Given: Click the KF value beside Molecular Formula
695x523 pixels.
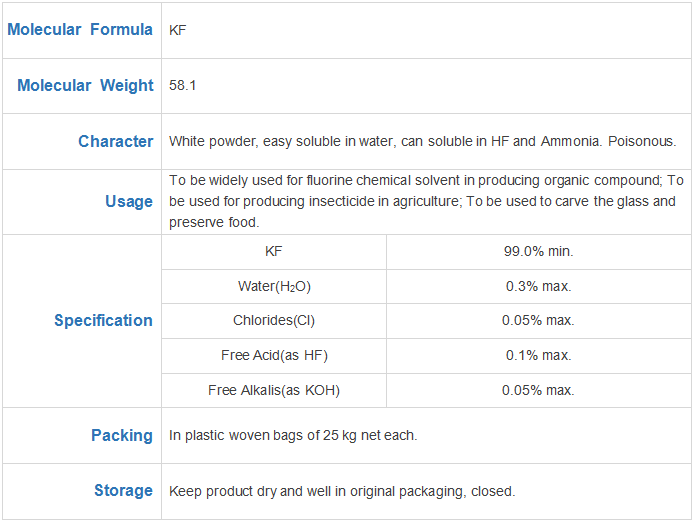Looking at the screenshot, I should pyautogui.click(x=178, y=30).
